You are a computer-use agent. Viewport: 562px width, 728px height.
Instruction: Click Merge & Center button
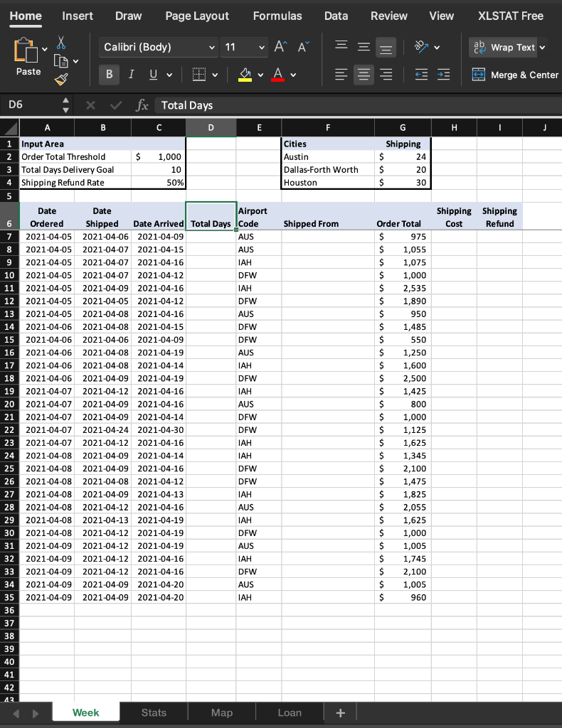516,75
